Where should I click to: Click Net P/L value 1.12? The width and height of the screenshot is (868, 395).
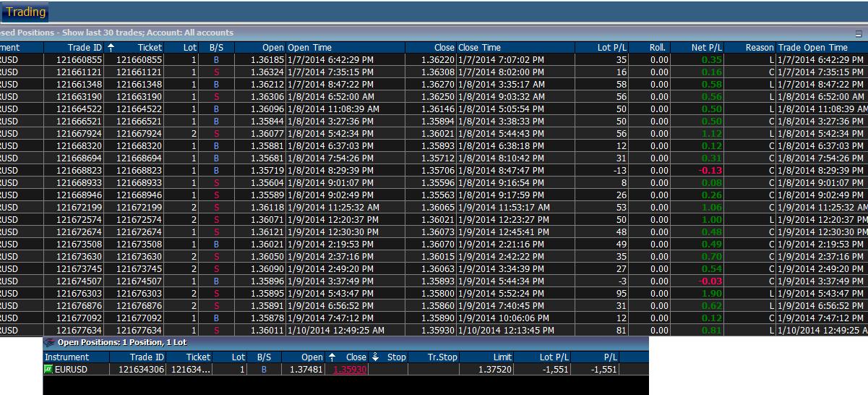coord(712,133)
